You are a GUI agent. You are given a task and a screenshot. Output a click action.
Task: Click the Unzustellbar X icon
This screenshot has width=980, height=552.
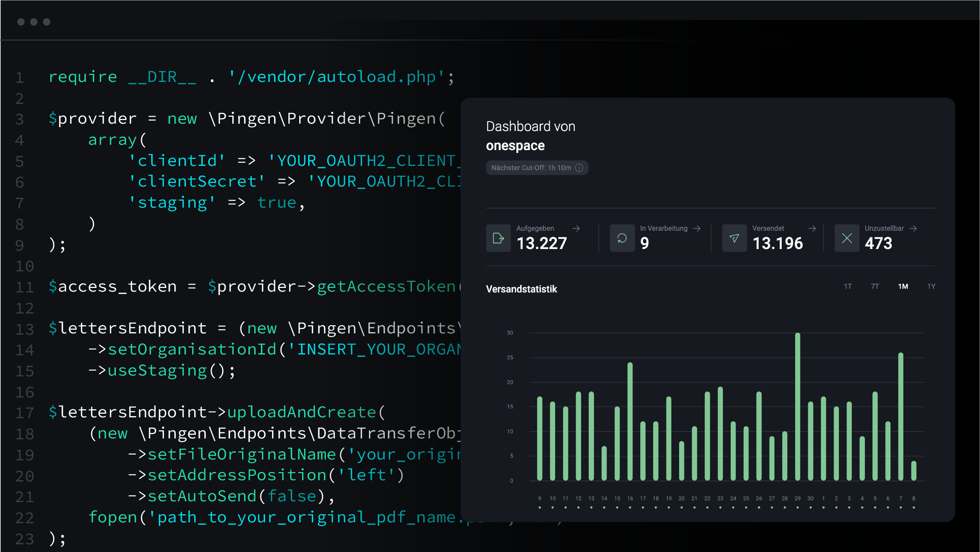click(847, 238)
